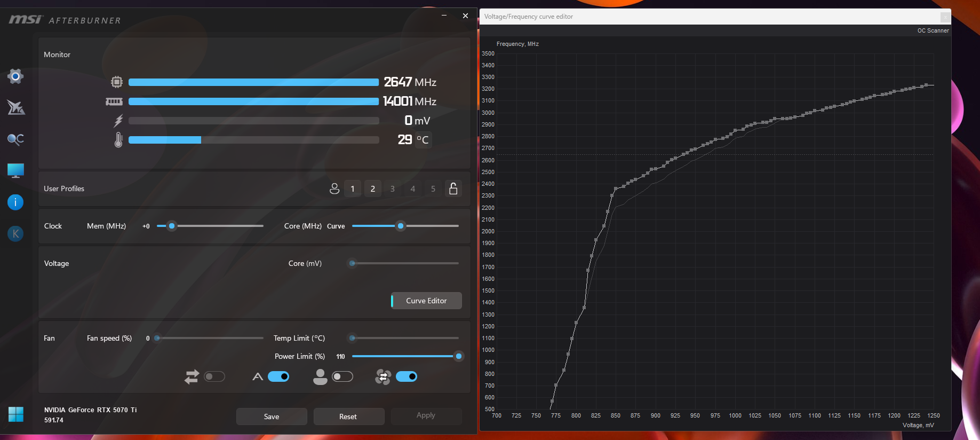Turn off the fan sync switch
This screenshot has height=440, width=980.
point(407,377)
